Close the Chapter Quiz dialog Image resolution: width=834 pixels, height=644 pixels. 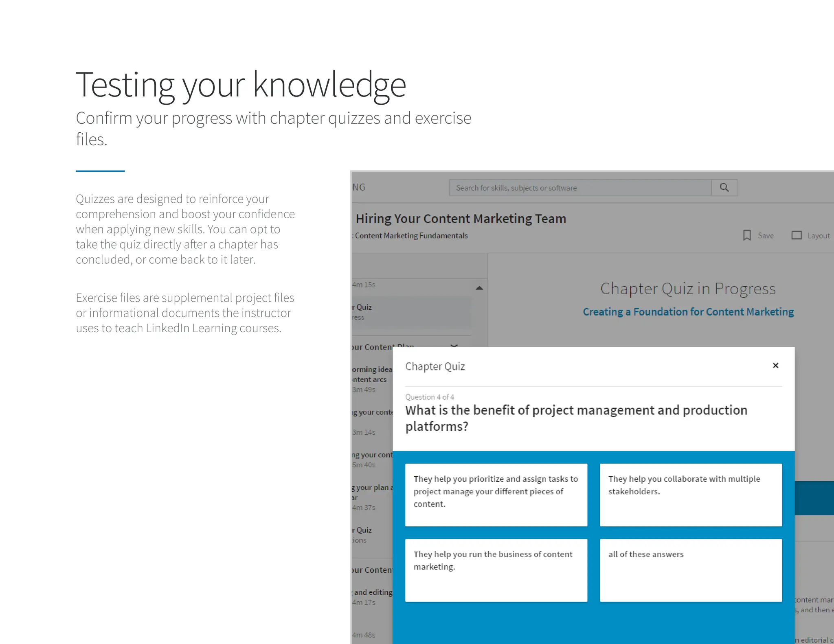coord(775,366)
